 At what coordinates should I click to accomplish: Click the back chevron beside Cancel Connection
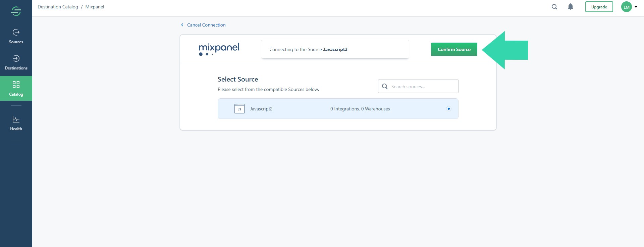click(182, 25)
